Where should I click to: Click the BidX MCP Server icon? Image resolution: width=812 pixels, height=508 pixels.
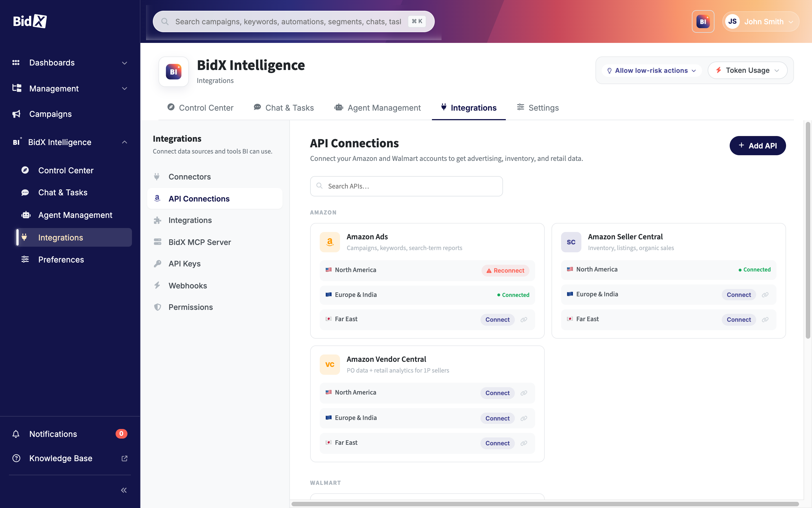157,242
